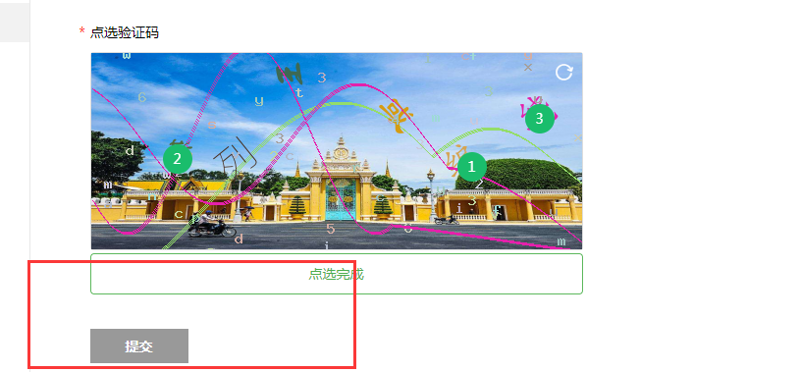Click the green marker numbered 3
The width and height of the screenshot is (800, 372).
point(539,119)
